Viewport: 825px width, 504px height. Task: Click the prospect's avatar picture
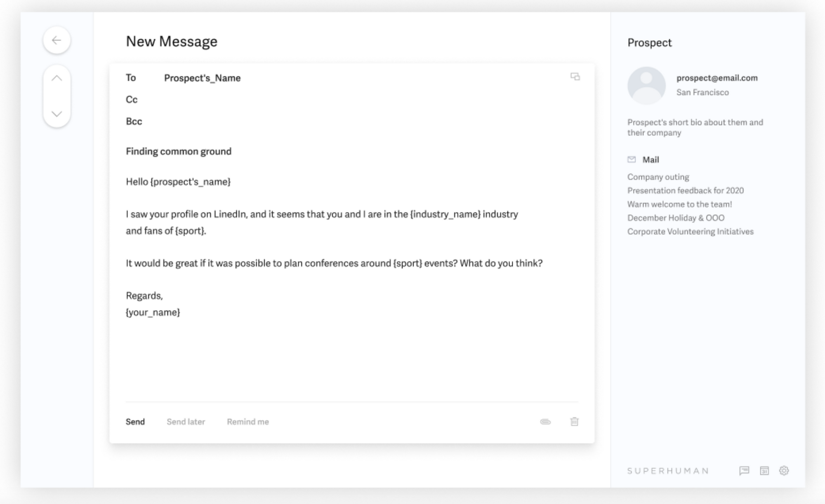point(646,85)
